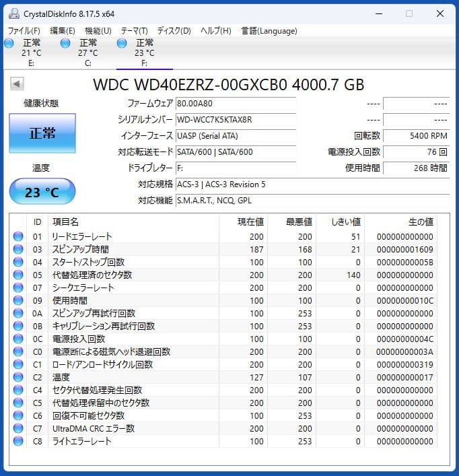Click the status orb of disk F:
Screen dimensions: 459x476
122,43
